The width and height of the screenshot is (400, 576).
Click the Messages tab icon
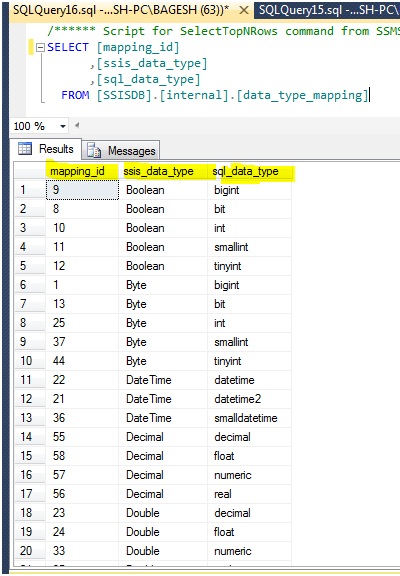94,151
